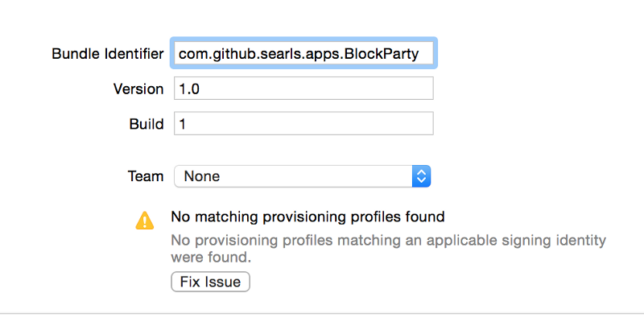Viewport: 644px width, 322px height.
Task: Click the '1.0' value in Version
Action: 189,89
